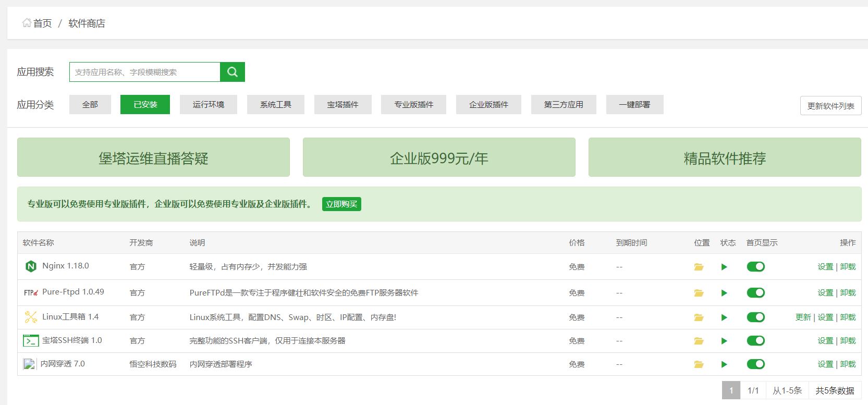The height and width of the screenshot is (405, 868).
Task: Click the home icon in breadcrumb
Action: tap(27, 23)
